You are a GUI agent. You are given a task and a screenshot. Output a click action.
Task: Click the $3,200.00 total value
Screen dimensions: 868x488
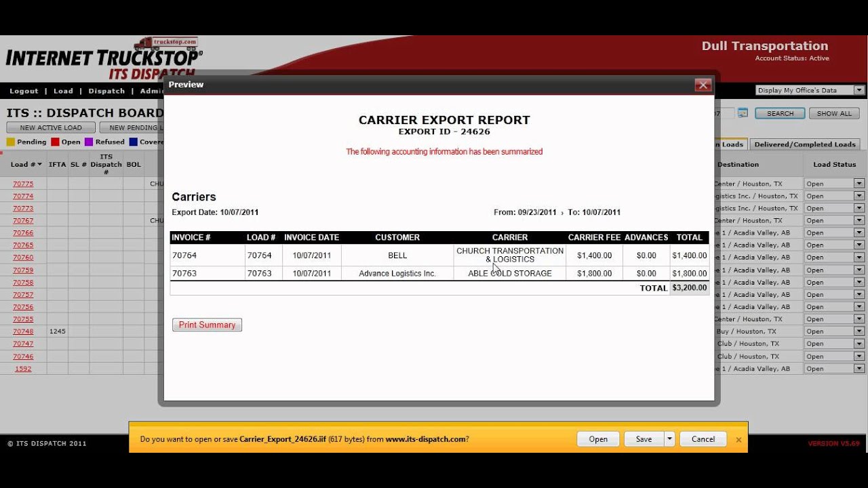coord(690,288)
